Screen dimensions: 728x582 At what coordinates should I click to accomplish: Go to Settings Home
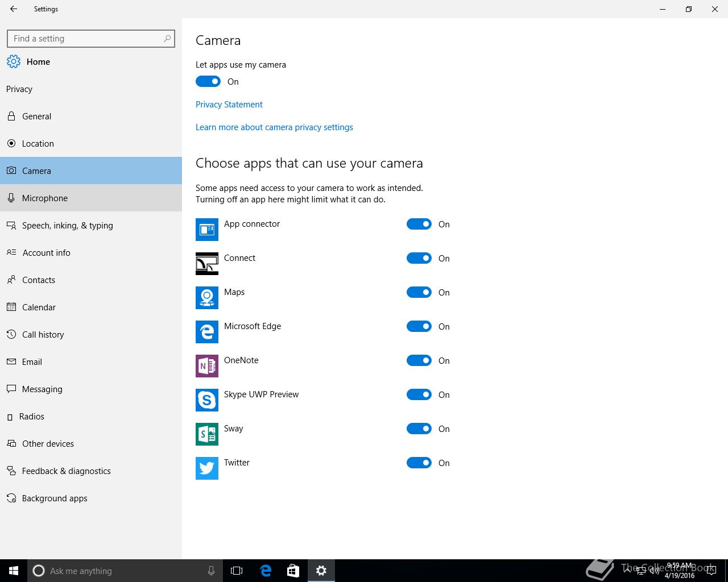91,61
